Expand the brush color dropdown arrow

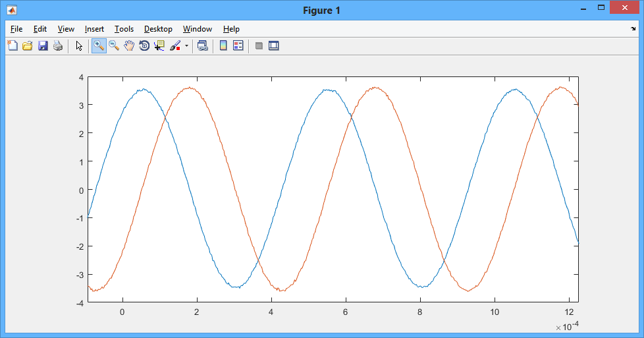tap(186, 45)
